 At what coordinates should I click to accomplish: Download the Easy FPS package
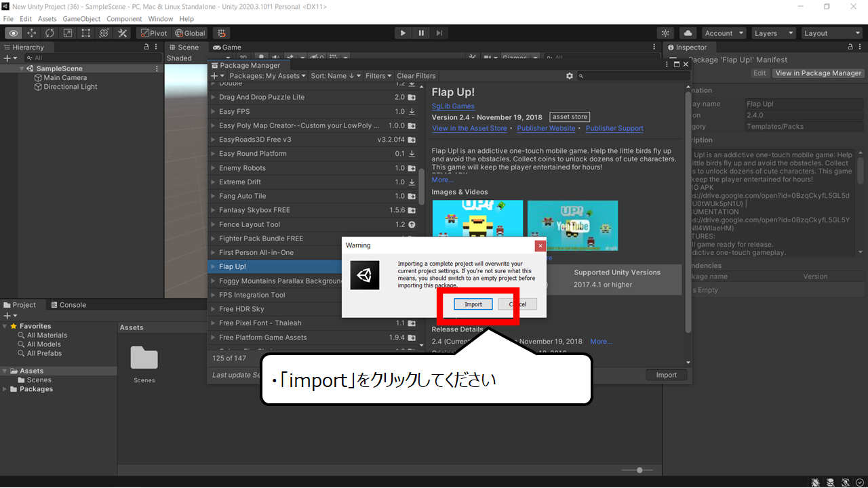pyautogui.click(x=412, y=112)
